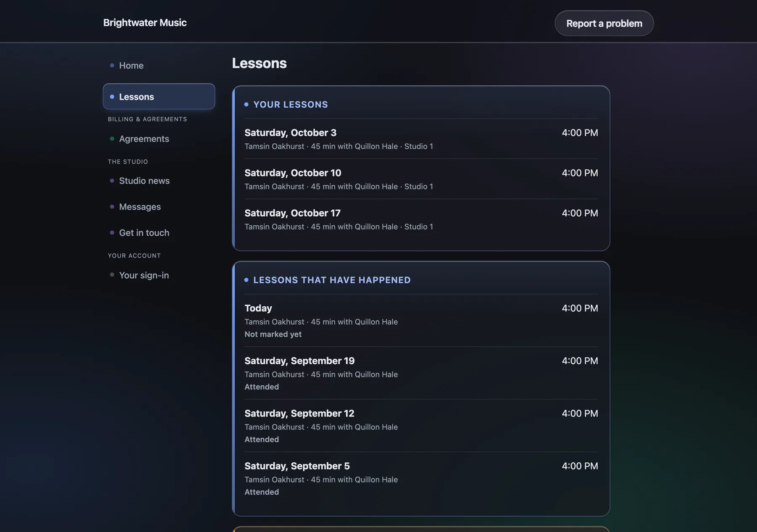Click the 4:00 PM time for October 10
Screen dimensions: 757x532
(x=580, y=173)
